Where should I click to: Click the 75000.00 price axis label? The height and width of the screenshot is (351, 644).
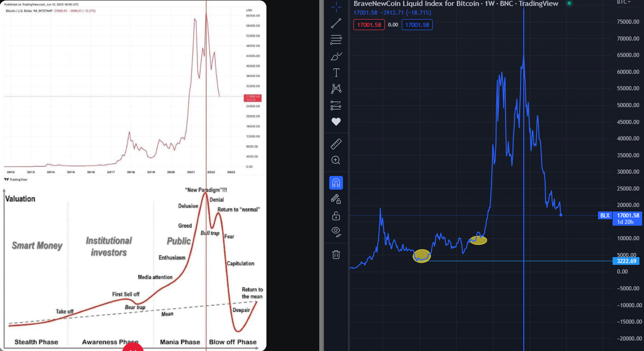pyautogui.click(x=627, y=22)
